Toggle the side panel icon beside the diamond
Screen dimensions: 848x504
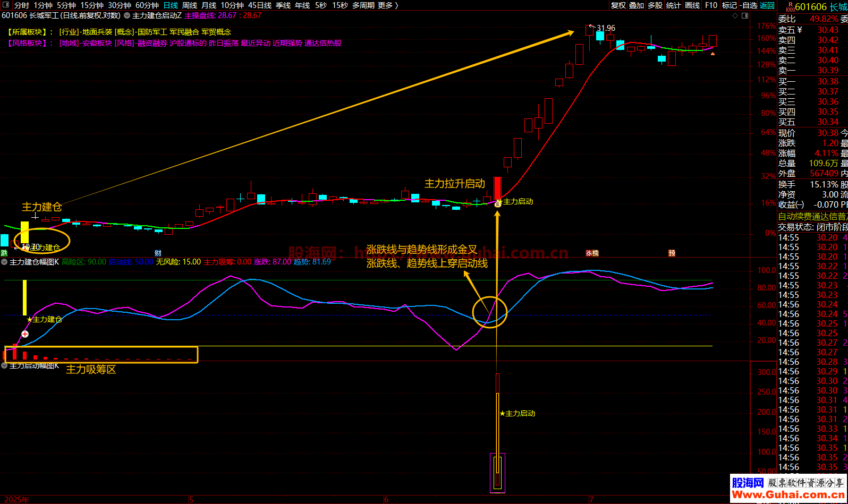click(x=744, y=16)
